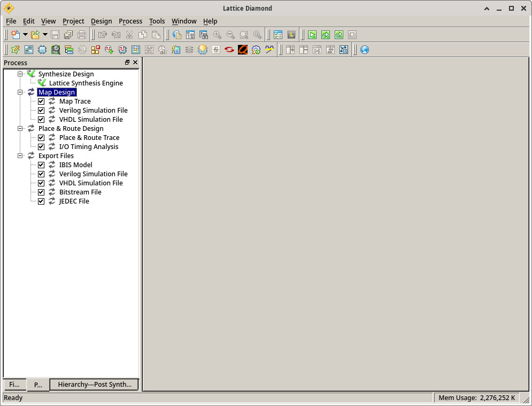Toggle Verilog Simulation File under Map Design

[x=41, y=111]
